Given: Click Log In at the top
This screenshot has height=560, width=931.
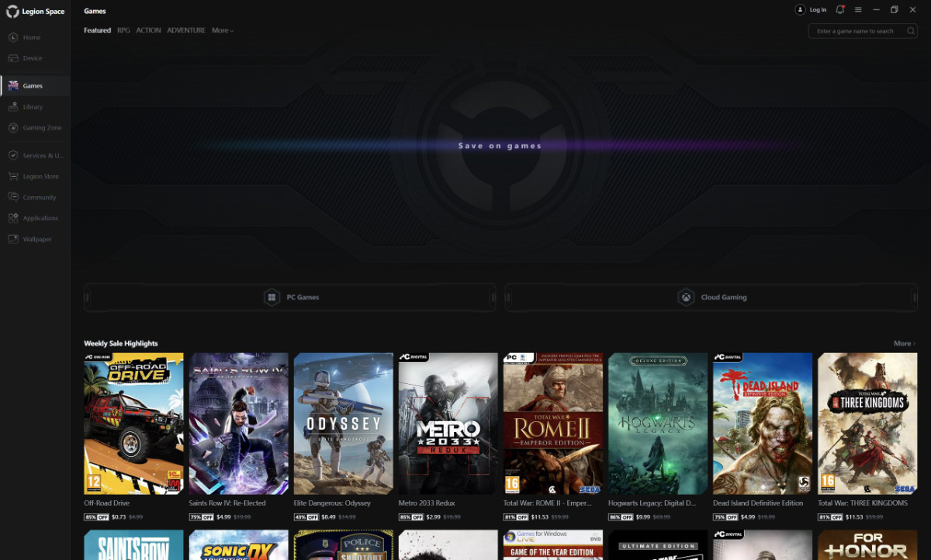Looking at the screenshot, I should point(812,10).
